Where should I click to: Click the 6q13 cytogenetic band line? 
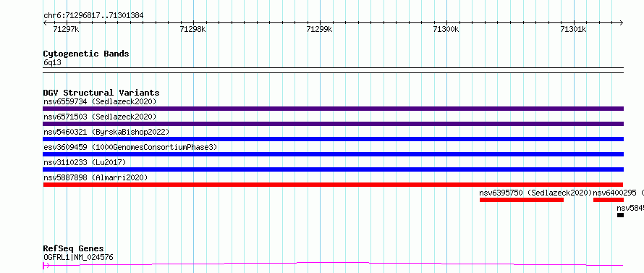click(333, 70)
